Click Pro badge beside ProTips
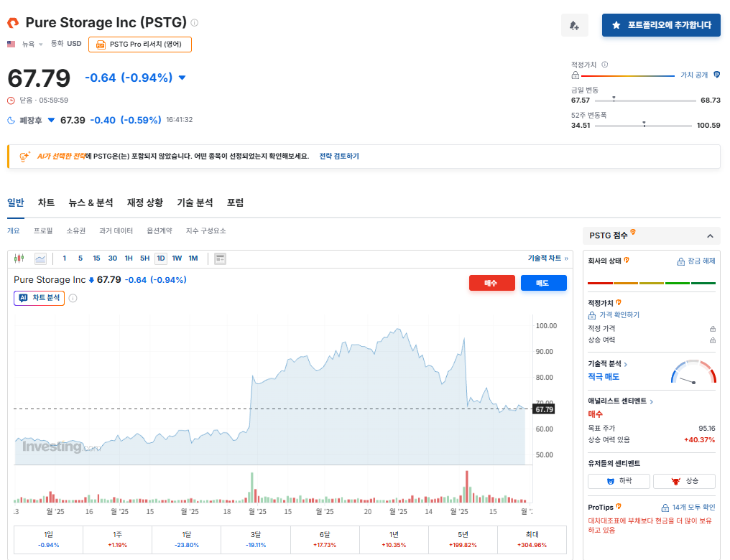The width and height of the screenshot is (730, 560). 619,506
